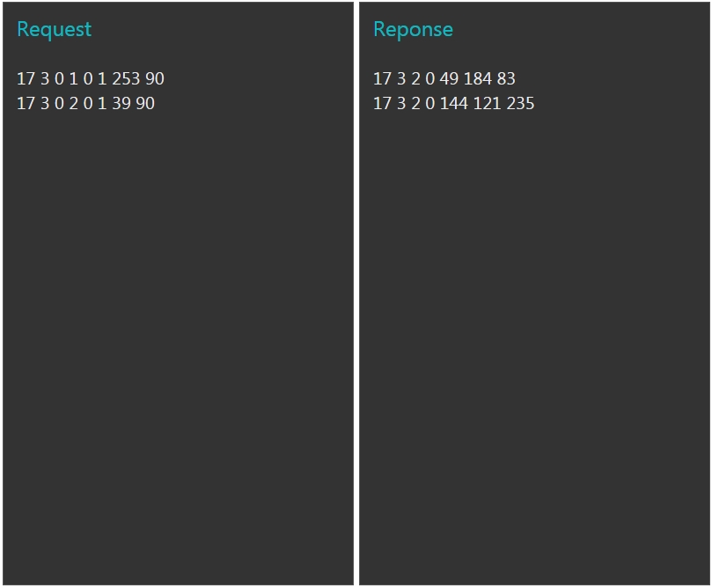Screen dimensions: 712x588
Task: Click value 90 ending second request line
Action: (x=145, y=104)
